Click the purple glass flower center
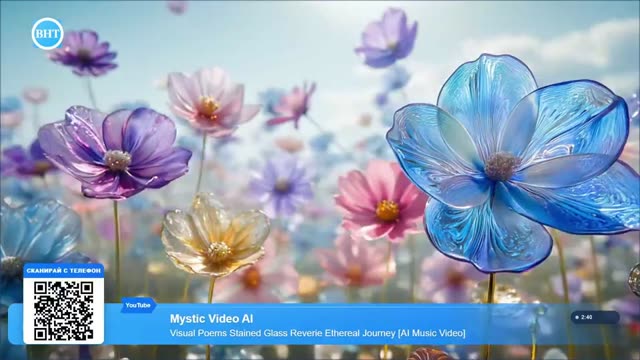The width and height of the screenshot is (640, 360). pos(117,160)
